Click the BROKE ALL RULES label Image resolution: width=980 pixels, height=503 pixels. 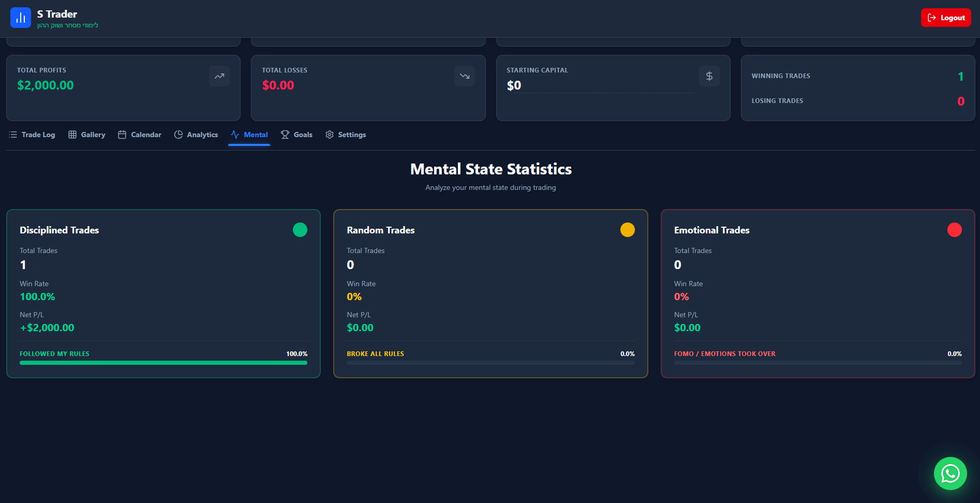click(x=376, y=354)
